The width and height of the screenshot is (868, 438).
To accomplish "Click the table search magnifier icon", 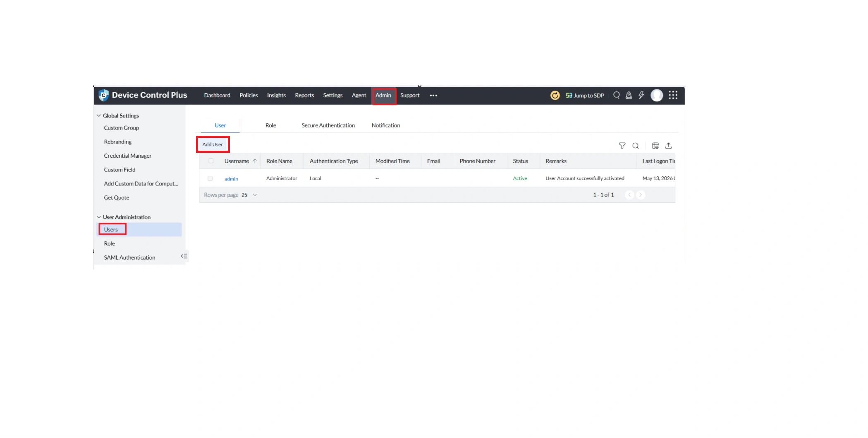I will (x=636, y=146).
